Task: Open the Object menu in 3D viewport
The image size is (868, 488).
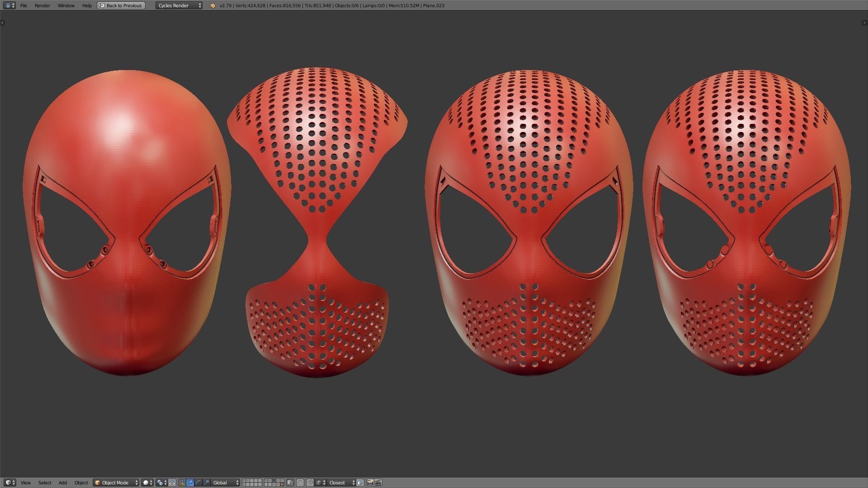Action: (x=81, y=483)
